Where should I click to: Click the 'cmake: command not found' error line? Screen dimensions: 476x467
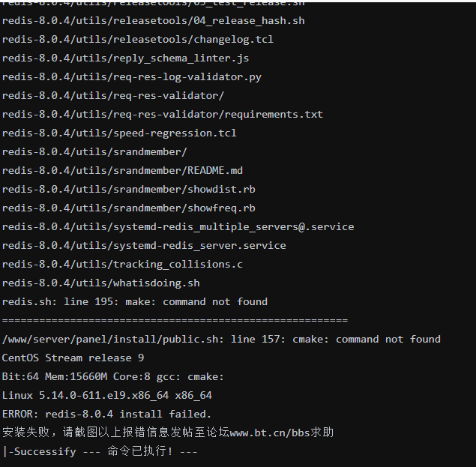coord(221,339)
